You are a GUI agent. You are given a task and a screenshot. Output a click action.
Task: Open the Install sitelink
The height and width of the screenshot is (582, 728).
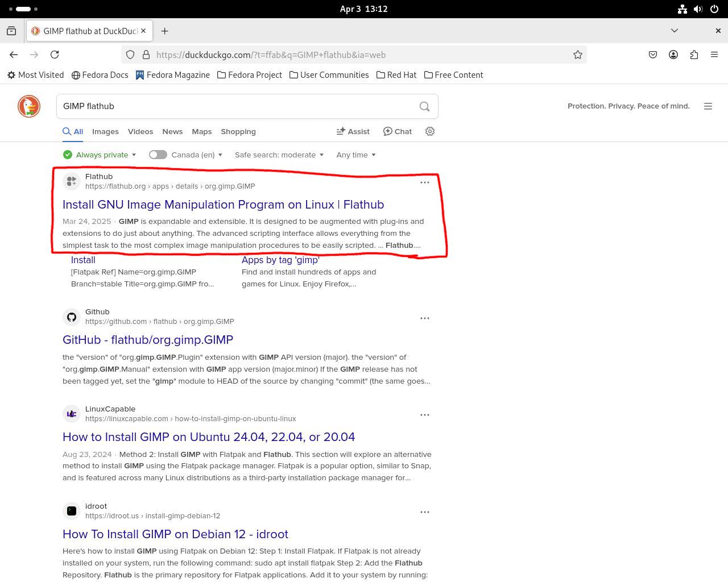[x=83, y=260]
